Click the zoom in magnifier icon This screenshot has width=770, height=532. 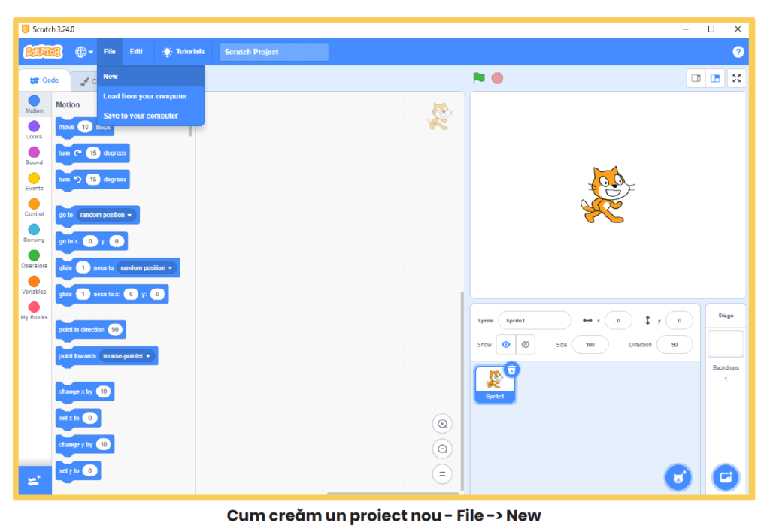(442, 424)
